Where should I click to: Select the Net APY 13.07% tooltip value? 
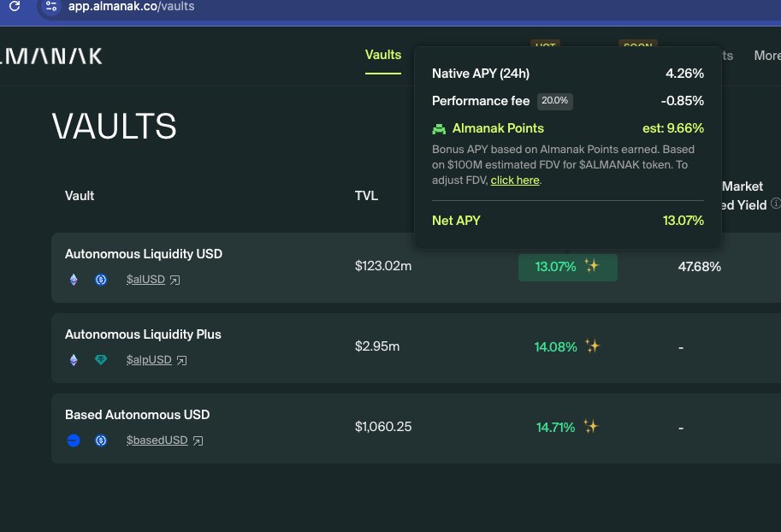point(683,221)
